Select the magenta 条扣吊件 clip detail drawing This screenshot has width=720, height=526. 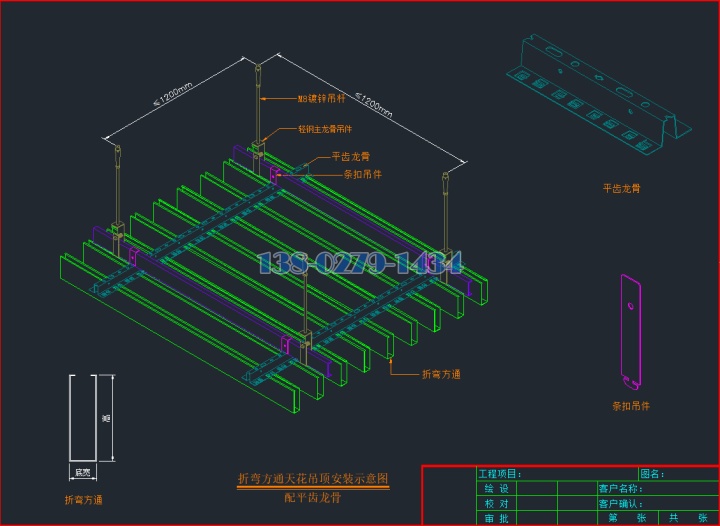(x=631, y=331)
